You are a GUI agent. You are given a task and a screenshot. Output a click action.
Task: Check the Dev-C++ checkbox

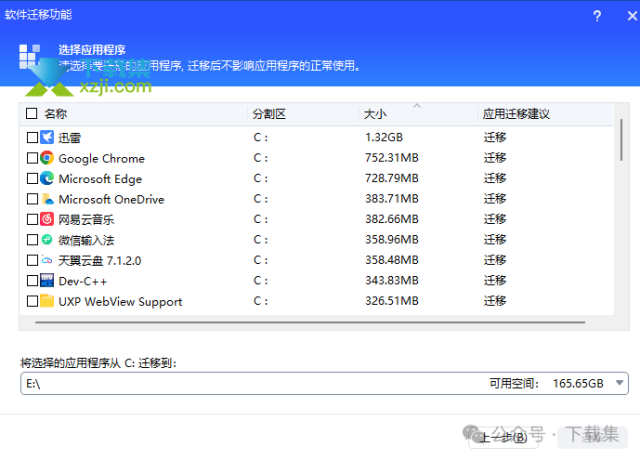32,280
